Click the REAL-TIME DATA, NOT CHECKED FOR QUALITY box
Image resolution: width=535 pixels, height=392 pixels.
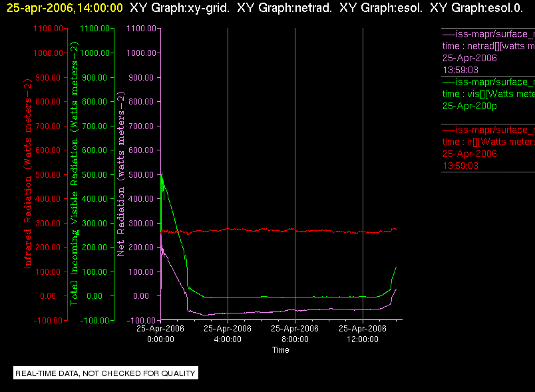coord(106,373)
